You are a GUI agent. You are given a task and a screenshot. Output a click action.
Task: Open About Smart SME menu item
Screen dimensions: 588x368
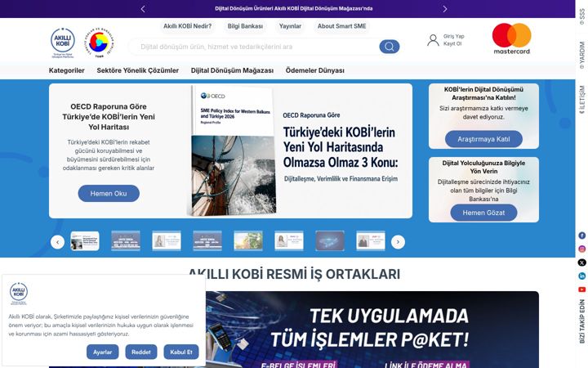tap(341, 26)
